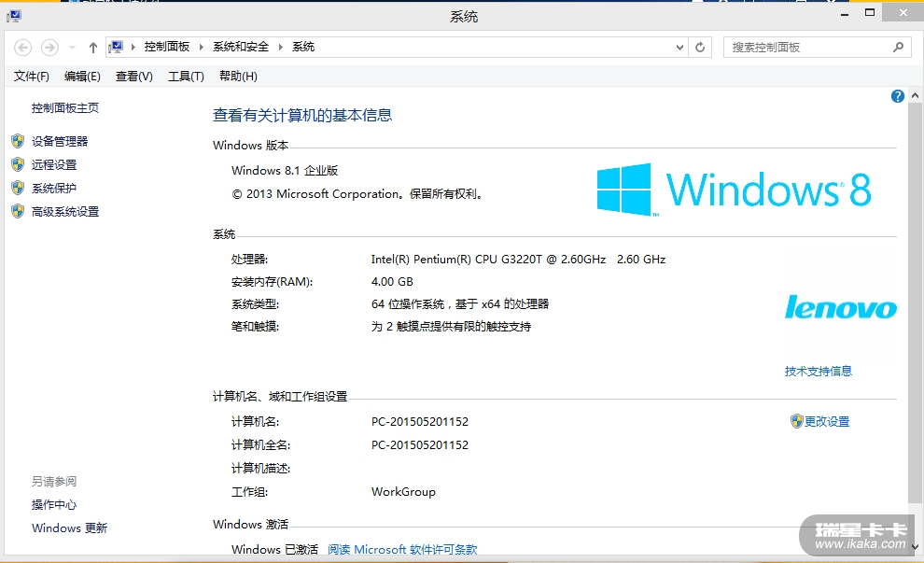Refresh the page with refresh icon
The width and height of the screenshot is (924, 563).
pyautogui.click(x=699, y=48)
